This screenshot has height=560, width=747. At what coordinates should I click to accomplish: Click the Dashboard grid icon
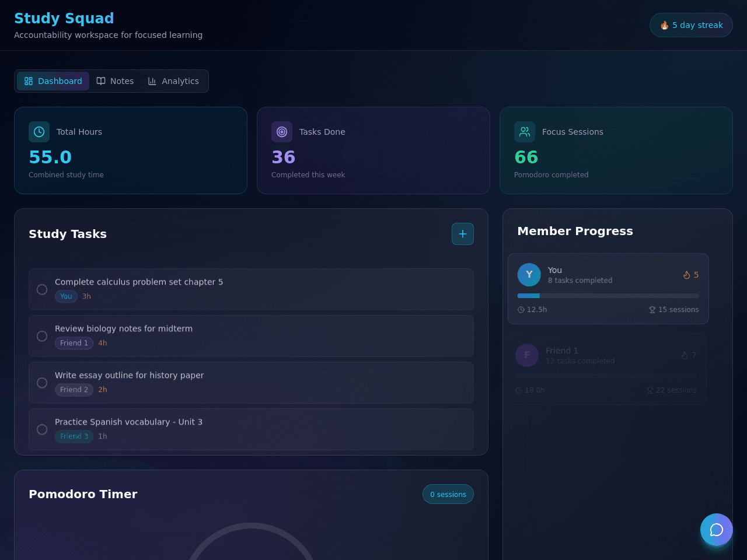(29, 81)
